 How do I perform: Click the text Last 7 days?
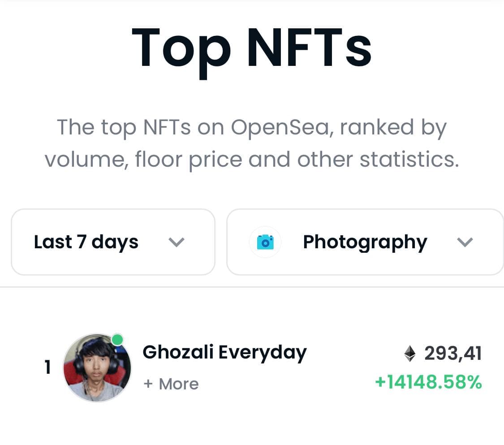pyautogui.click(x=86, y=242)
